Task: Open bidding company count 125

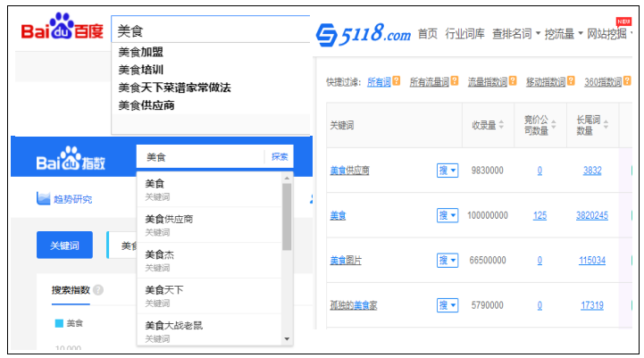Action: pos(539,215)
